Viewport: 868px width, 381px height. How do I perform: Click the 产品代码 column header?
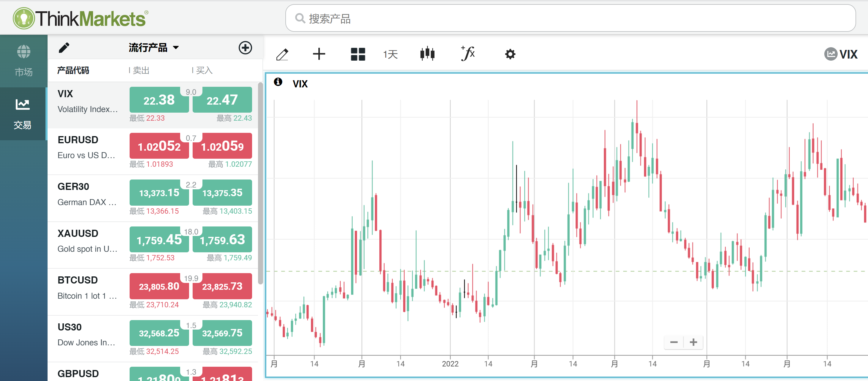pyautogui.click(x=73, y=70)
